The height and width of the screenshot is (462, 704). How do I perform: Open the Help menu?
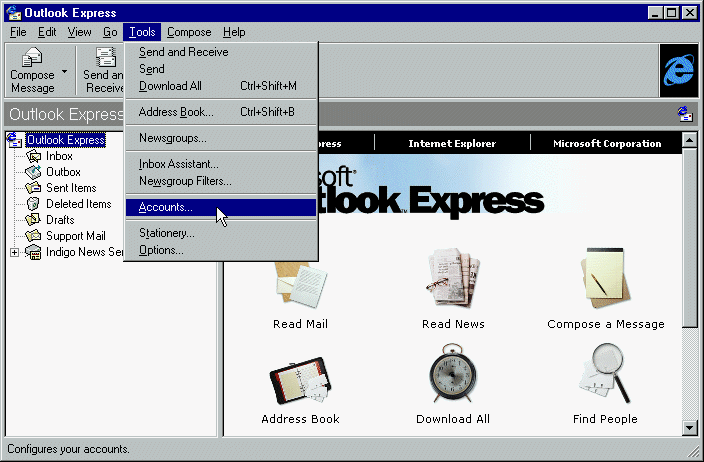tap(234, 32)
